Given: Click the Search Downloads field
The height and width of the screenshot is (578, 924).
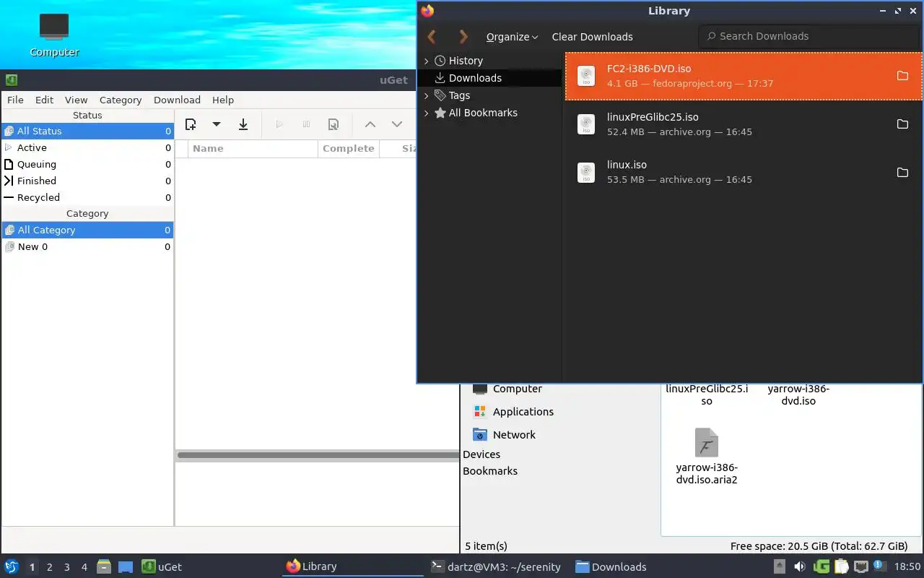Looking at the screenshot, I should pos(808,36).
